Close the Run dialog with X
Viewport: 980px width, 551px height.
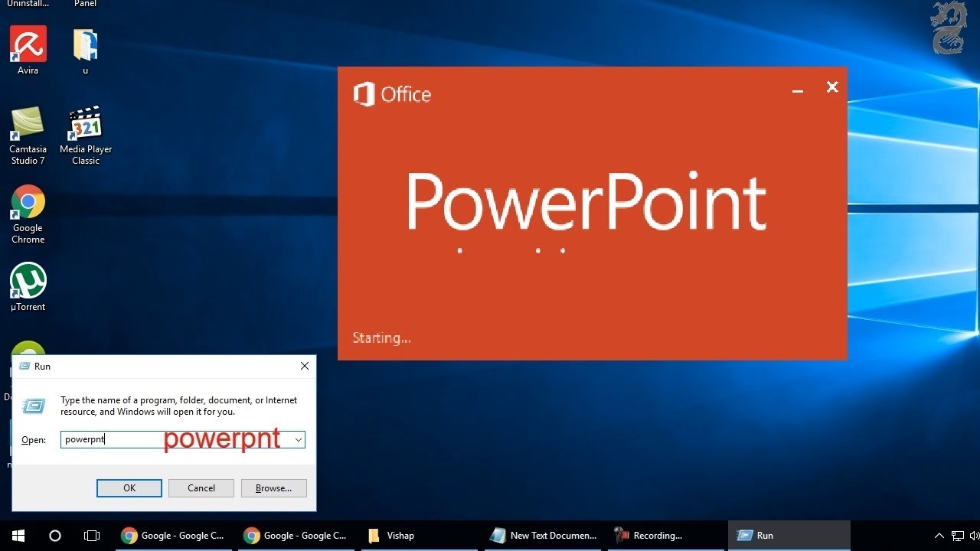(305, 366)
